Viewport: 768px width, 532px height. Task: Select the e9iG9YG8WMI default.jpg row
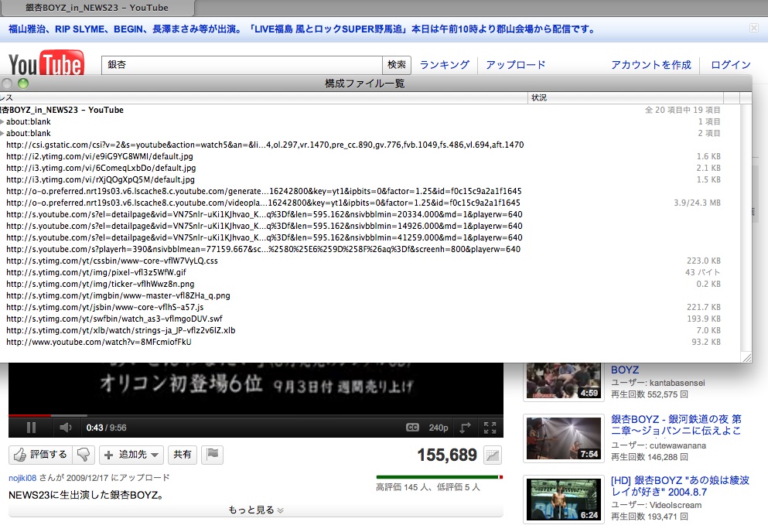[370, 156]
